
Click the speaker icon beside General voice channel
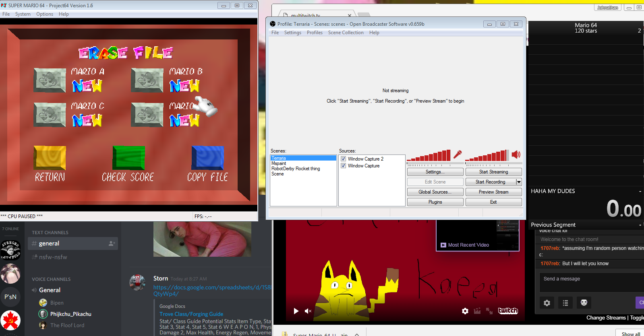(x=34, y=290)
